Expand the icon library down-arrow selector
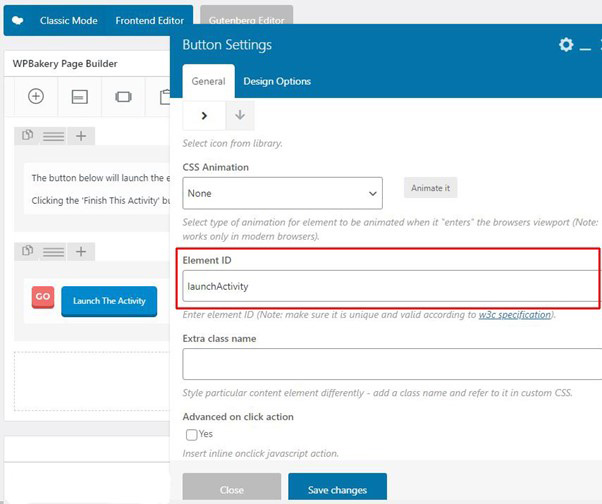This screenshot has width=602, height=504. [240, 115]
